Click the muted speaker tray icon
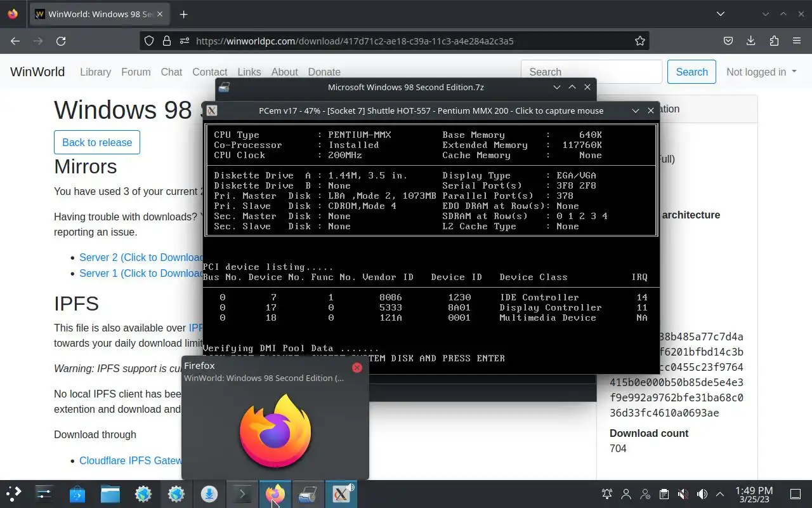The height and width of the screenshot is (508, 812). pos(683,494)
